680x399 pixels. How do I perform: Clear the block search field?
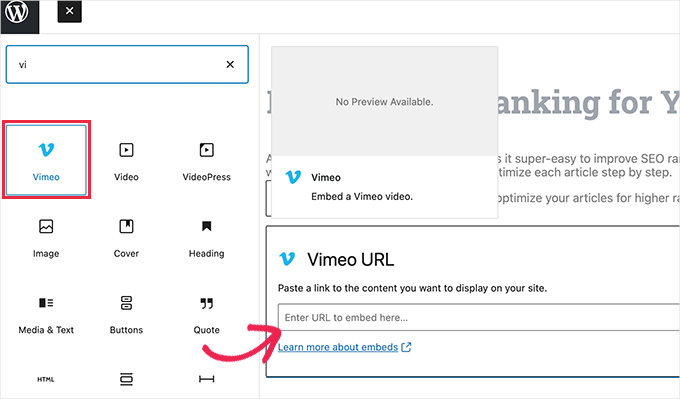(x=230, y=65)
